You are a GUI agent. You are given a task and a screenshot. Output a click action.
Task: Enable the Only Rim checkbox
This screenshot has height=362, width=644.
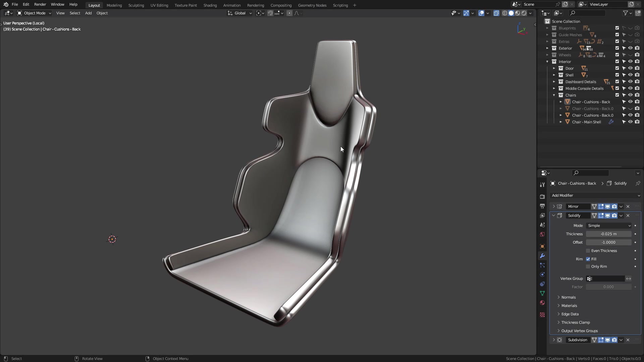tap(588, 266)
